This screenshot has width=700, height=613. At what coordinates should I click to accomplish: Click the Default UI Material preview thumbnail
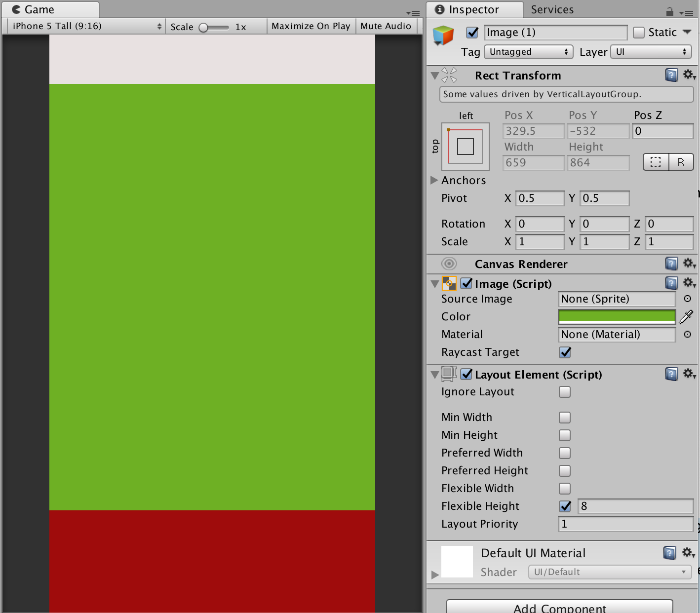[457, 562]
